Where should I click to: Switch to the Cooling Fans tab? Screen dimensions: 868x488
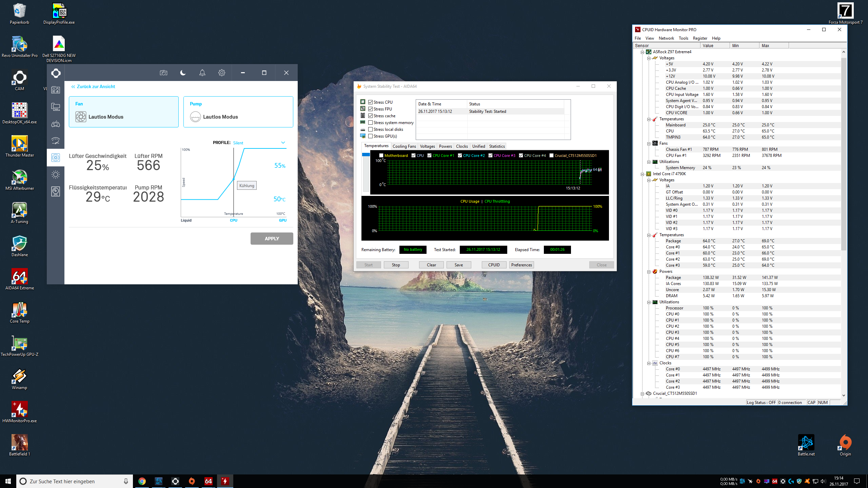pos(404,146)
